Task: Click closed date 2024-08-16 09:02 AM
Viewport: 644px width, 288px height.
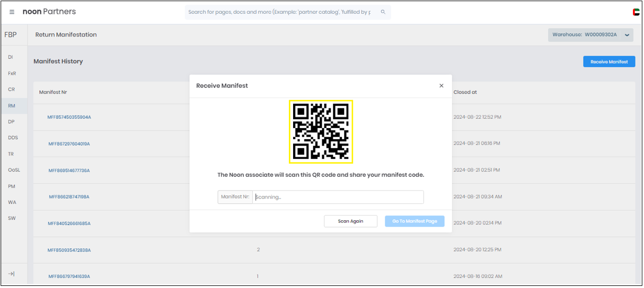Action: click(477, 276)
